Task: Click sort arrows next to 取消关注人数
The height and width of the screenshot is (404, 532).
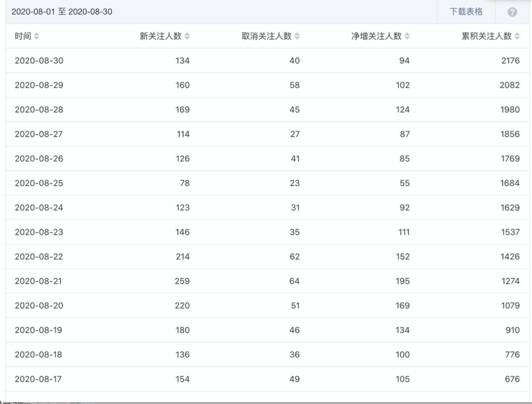Action: point(297,36)
